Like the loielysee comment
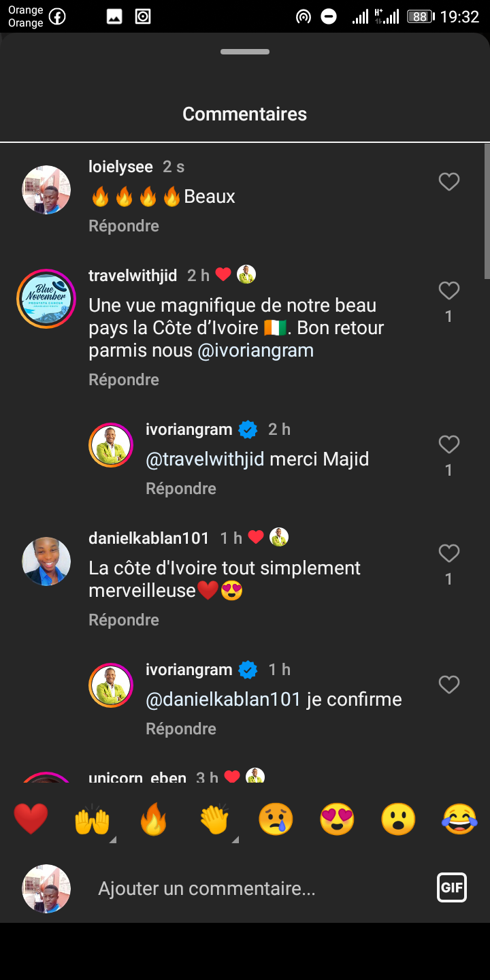 (x=448, y=182)
